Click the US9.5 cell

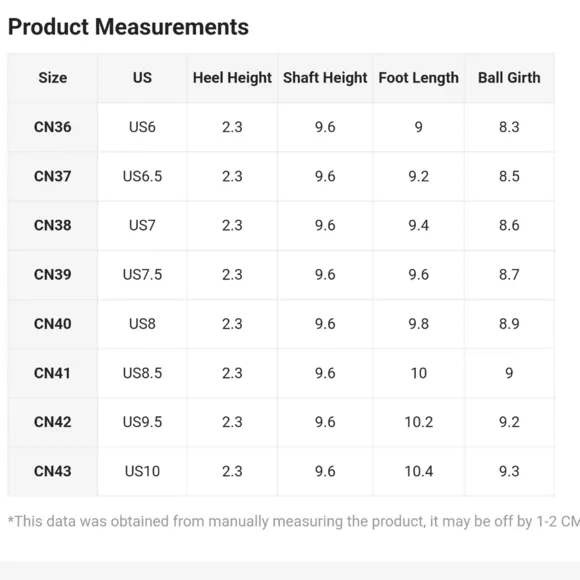click(x=142, y=422)
